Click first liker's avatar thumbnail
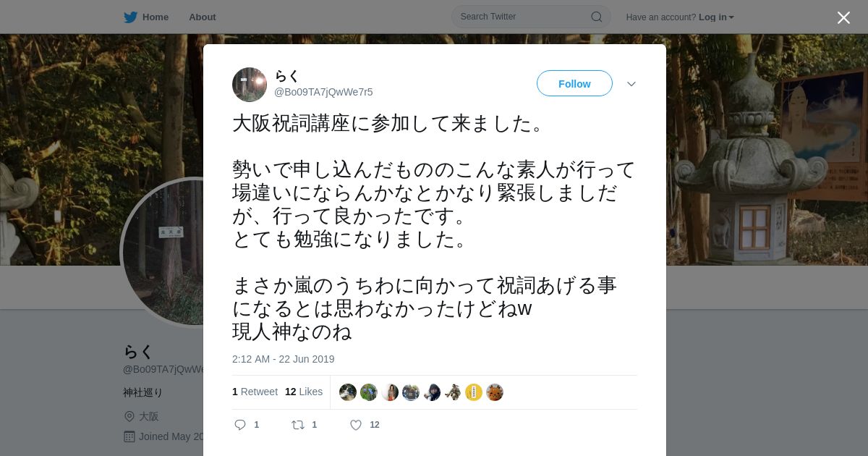Image resolution: width=868 pixels, height=456 pixels. [x=348, y=392]
